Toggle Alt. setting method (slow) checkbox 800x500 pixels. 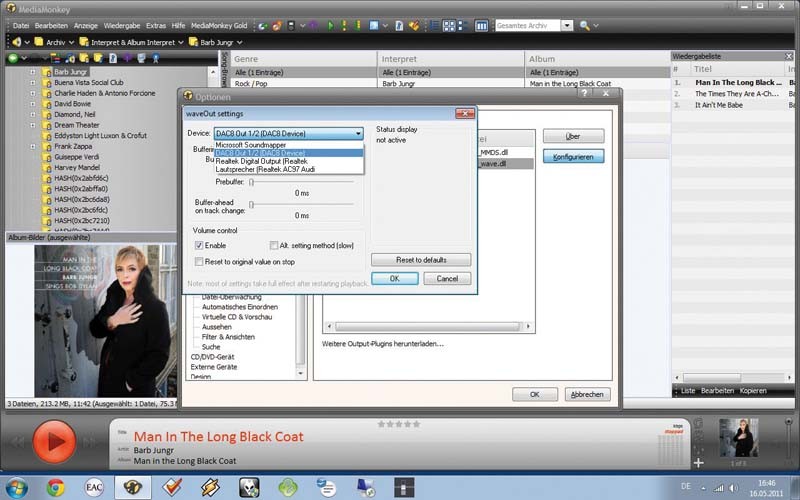tap(274, 245)
